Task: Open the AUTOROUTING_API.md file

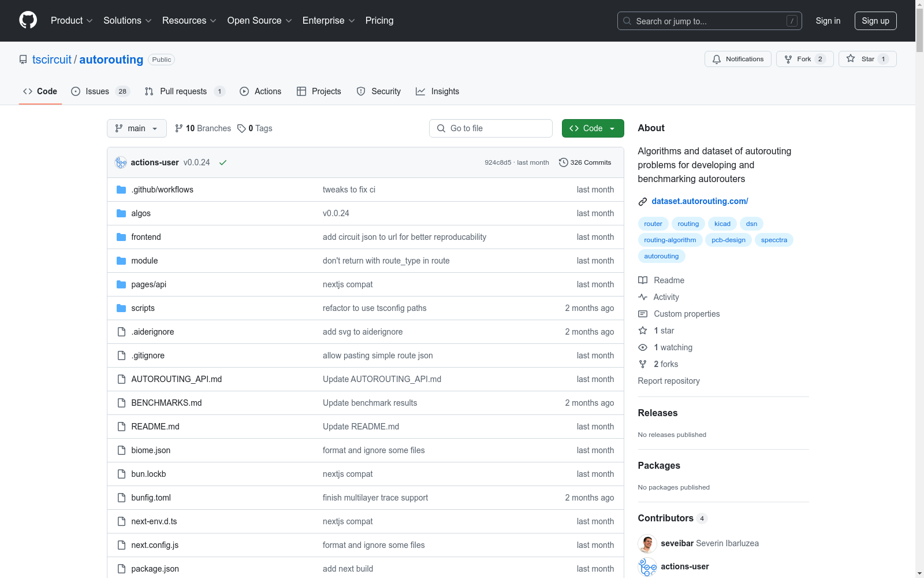Action: coord(177,379)
